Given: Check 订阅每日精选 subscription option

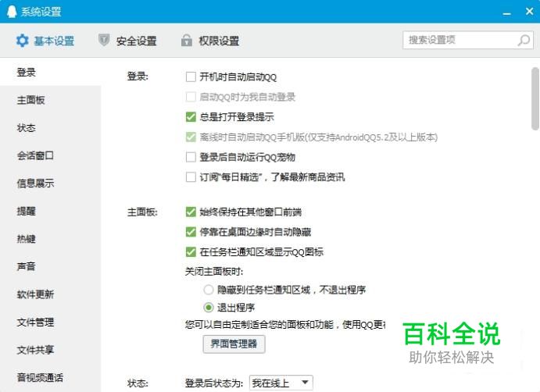Looking at the screenshot, I should click(x=191, y=177).
